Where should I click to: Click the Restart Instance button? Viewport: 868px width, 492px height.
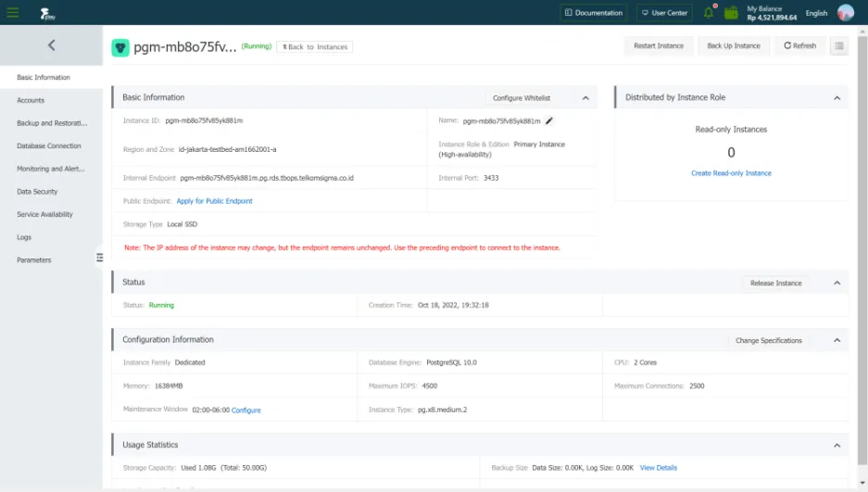coord(658,45)
